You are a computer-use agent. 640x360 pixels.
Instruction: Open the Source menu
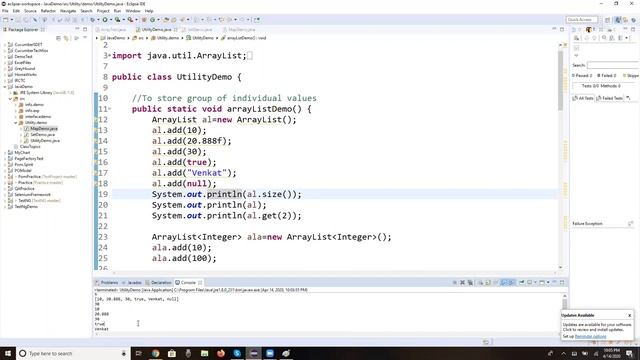[30, 11]
